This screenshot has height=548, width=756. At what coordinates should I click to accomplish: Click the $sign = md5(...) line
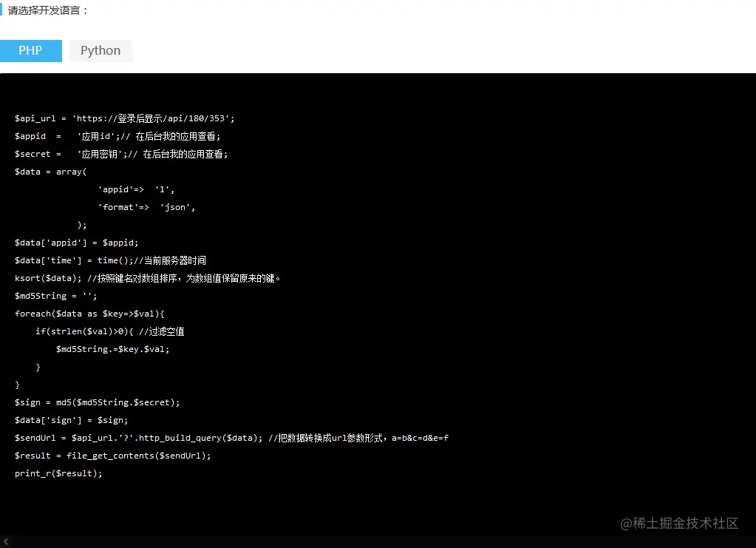[97, 402]
